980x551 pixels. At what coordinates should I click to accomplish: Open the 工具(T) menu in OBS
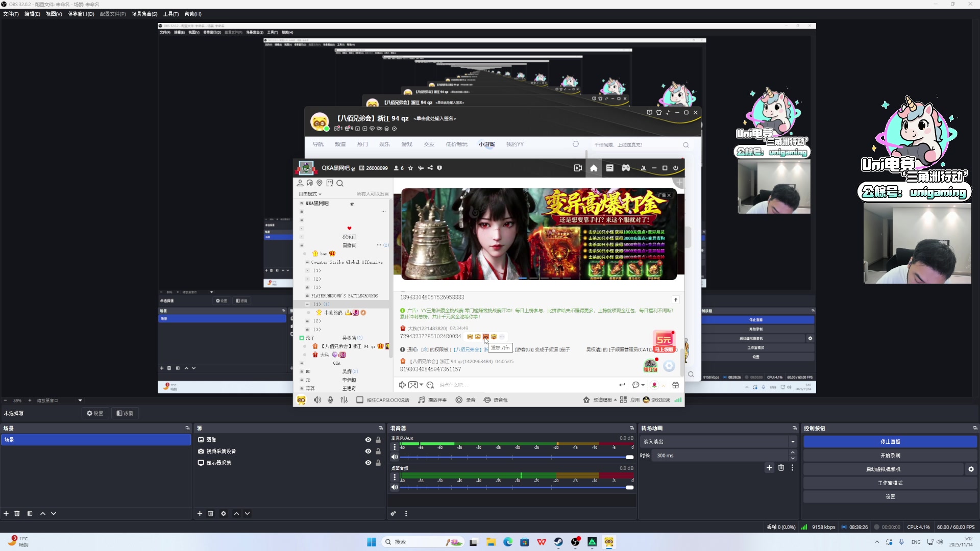tap(170, 14)
